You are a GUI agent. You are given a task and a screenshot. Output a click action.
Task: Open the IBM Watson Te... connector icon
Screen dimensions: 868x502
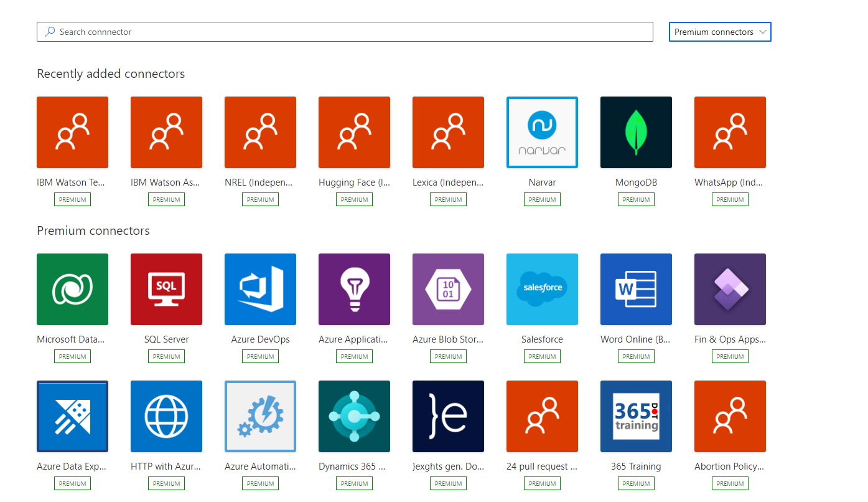(x=72, y=132)
